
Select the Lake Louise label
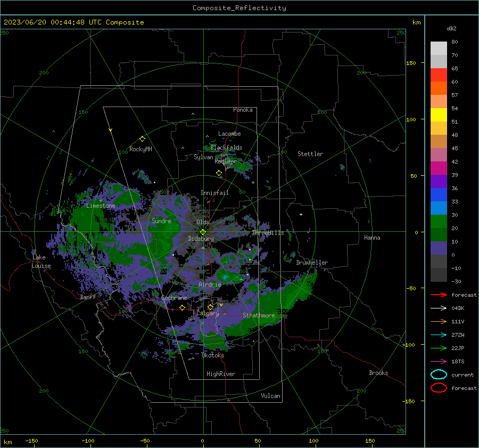[x=41, y=262]
